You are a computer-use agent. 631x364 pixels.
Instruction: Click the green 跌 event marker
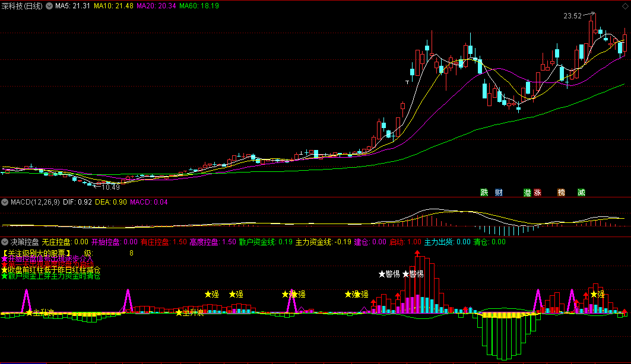pyautogui.click(x=484, y=193)
